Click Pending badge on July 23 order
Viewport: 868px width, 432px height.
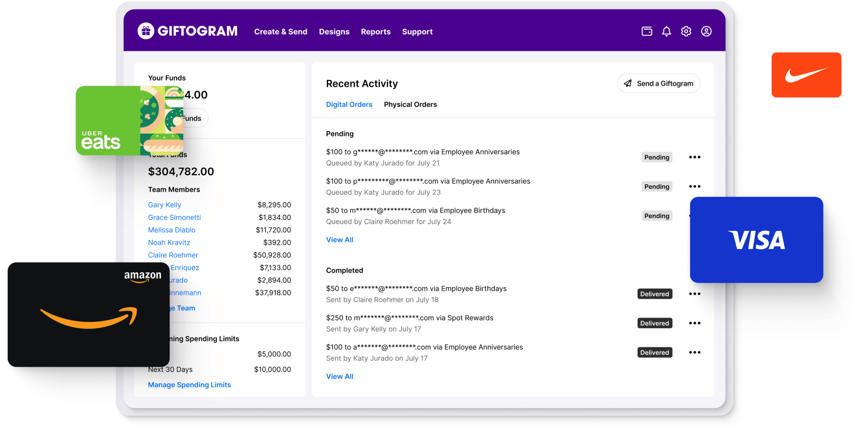(657, 187)
